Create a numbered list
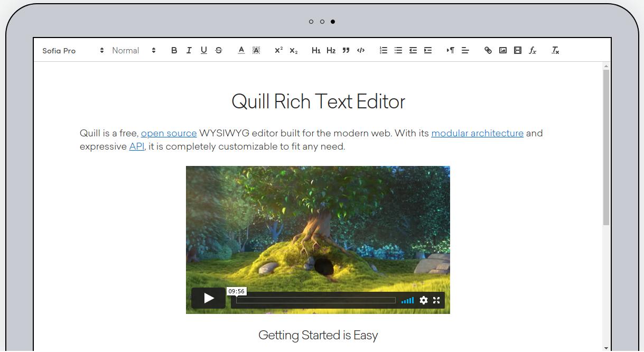The height and width of the screenshot is (352, 644). (x=384, y=51)
